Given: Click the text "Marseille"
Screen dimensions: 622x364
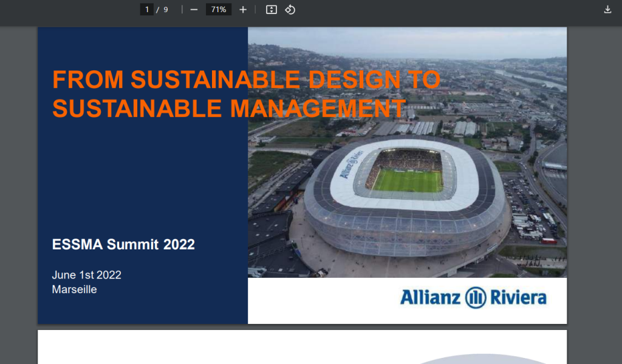Looking at the screenshot, I should [x=74, y=289].
